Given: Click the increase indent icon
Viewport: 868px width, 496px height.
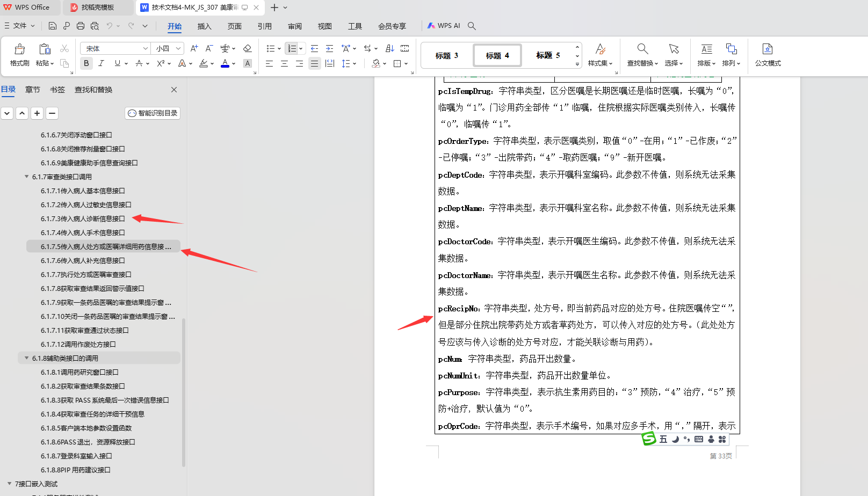Looking at the screenshot, I should 330,48.
